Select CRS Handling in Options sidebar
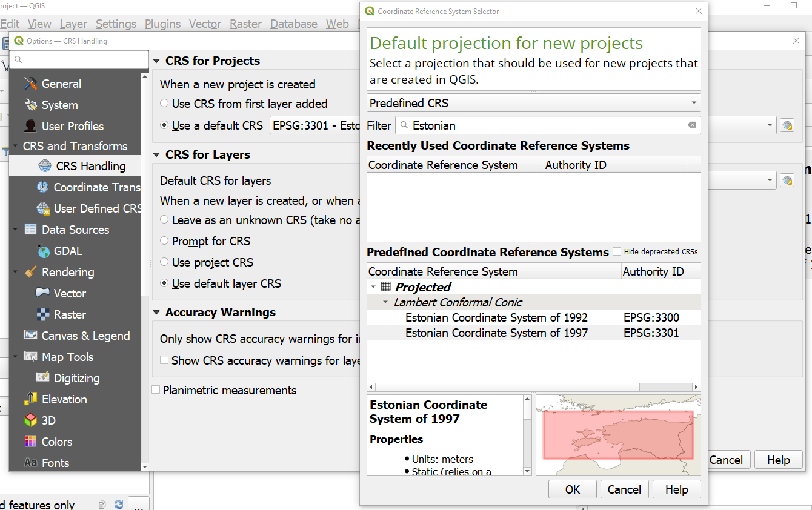This screenshot has width=812, height=510. click(x=75, y=166)
